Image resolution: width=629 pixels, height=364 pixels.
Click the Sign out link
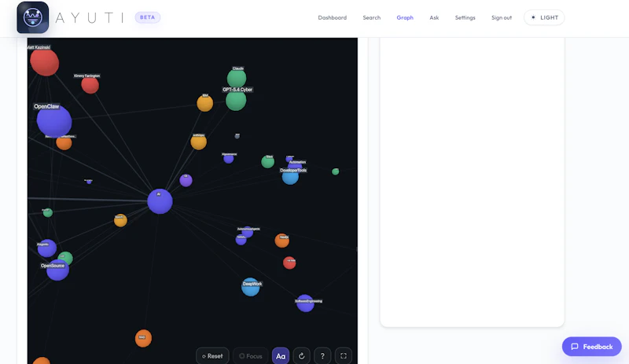[502, 17]
